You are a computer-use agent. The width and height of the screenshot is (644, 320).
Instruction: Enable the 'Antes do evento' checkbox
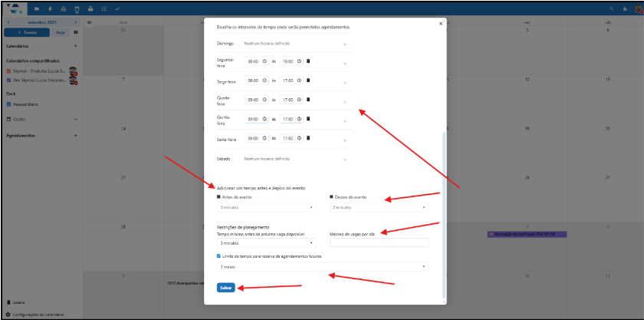(x=219, y=197)
